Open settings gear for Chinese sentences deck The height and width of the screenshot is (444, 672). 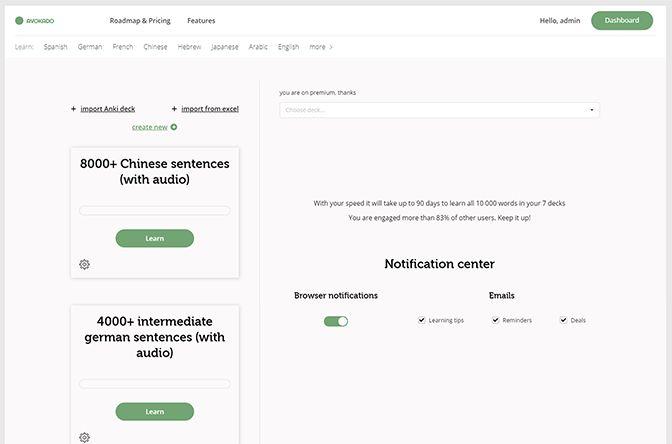(84, 264)
